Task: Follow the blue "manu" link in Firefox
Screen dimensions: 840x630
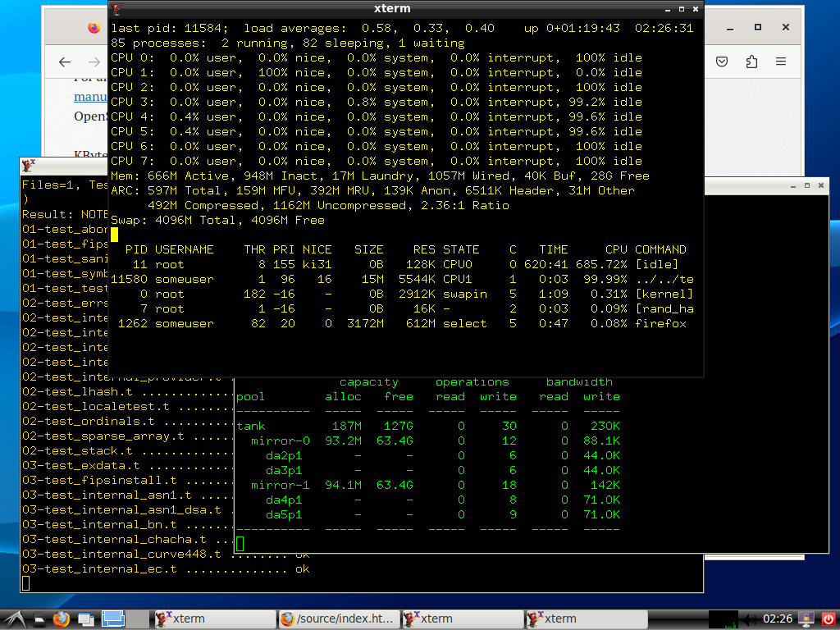Action: 90,97
